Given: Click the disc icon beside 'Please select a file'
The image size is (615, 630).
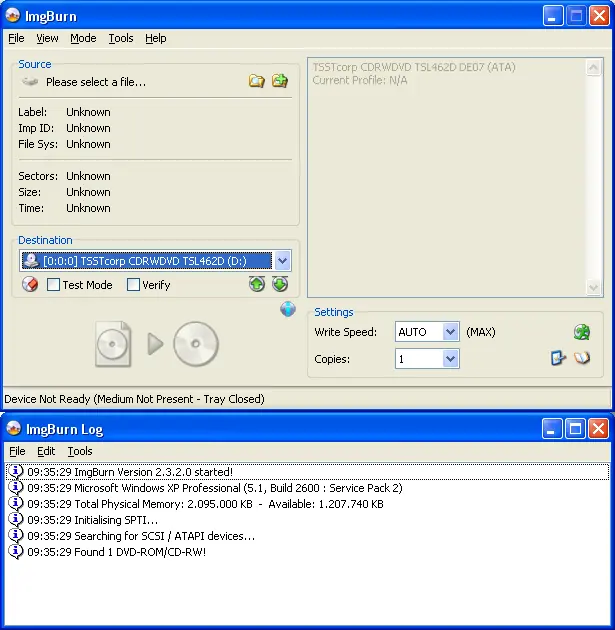Looking at the screenshot, I should click(x=30, y=82).
